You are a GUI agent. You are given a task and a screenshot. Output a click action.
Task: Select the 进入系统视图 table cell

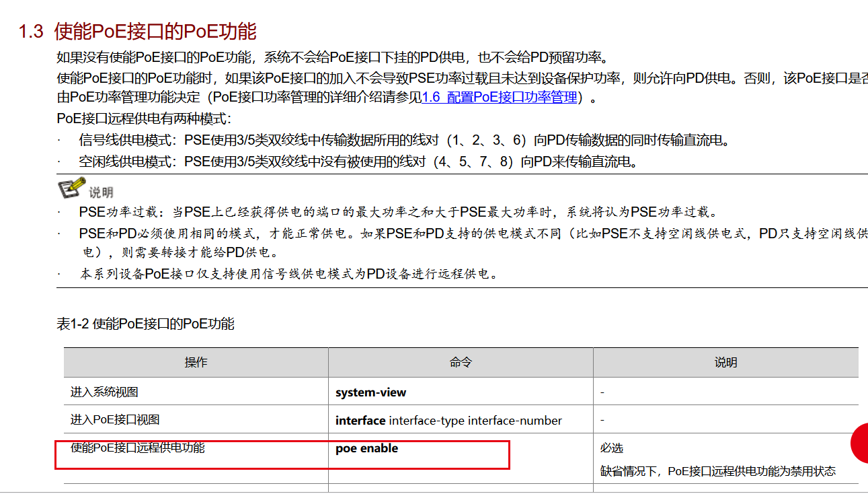[196, 392]
